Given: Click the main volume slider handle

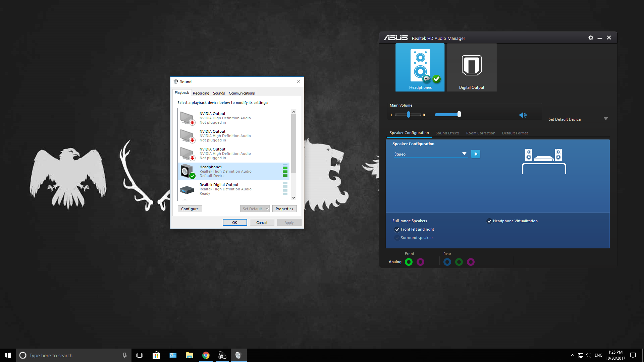Looking at the screenshot, I should coord(459,115).
